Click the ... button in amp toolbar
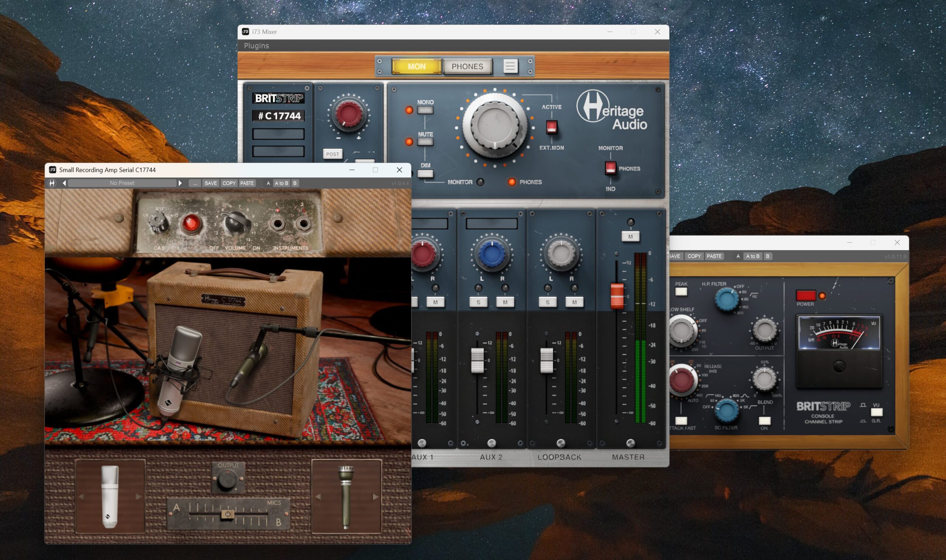Image resolution: width=946 pixels, height=560 pixels. pyautogui.click(x=195, y=183)
